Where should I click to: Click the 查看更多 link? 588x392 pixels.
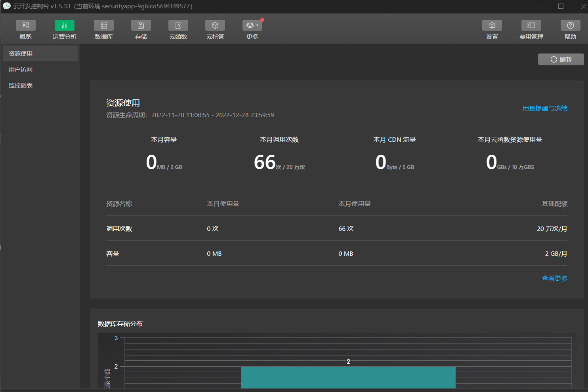click(555, 278)
